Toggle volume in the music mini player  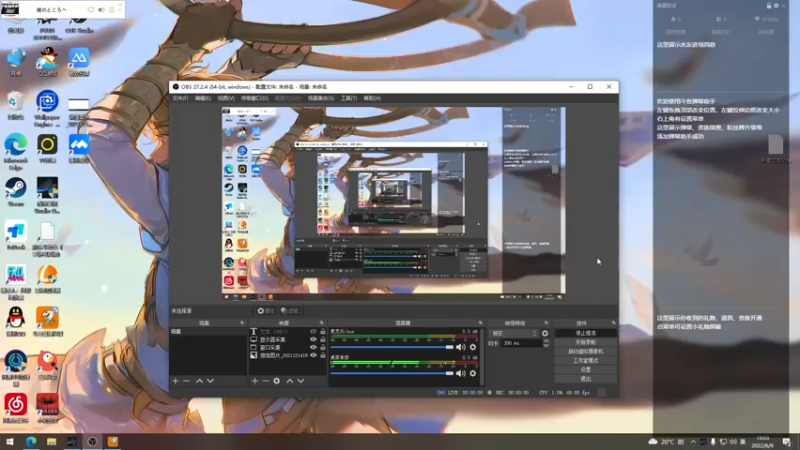coord(101,10)
